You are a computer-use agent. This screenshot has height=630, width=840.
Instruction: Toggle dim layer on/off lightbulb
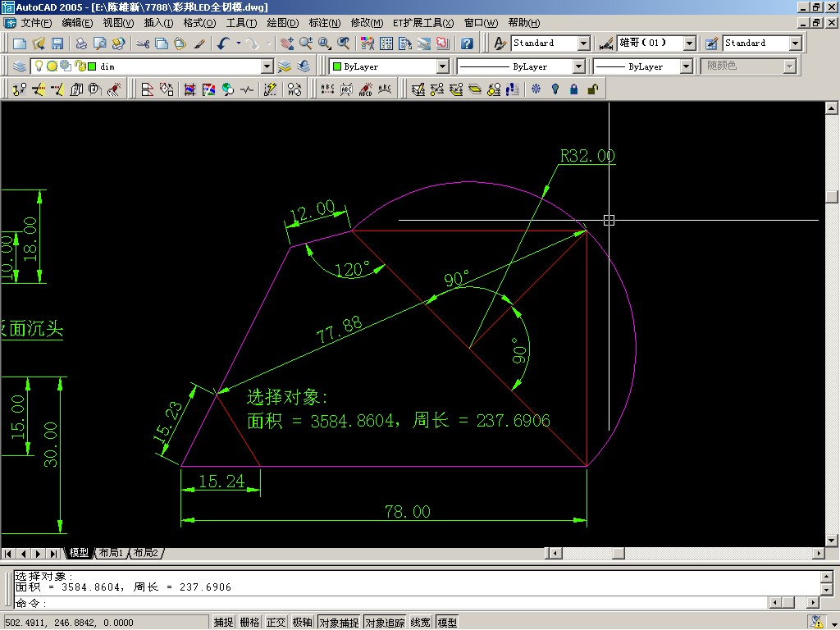coord(39,66)
